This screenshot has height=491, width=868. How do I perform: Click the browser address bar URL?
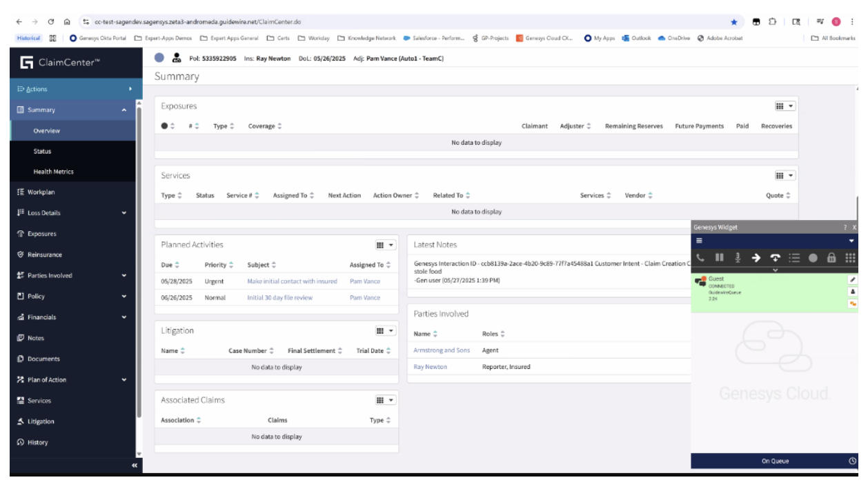(x=200, y=22)
